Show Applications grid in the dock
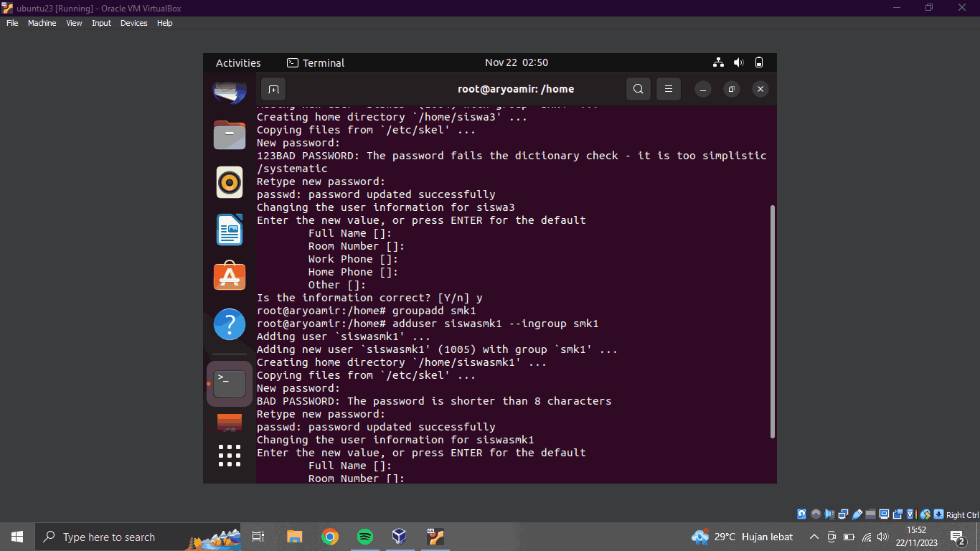 coord(230,456)
